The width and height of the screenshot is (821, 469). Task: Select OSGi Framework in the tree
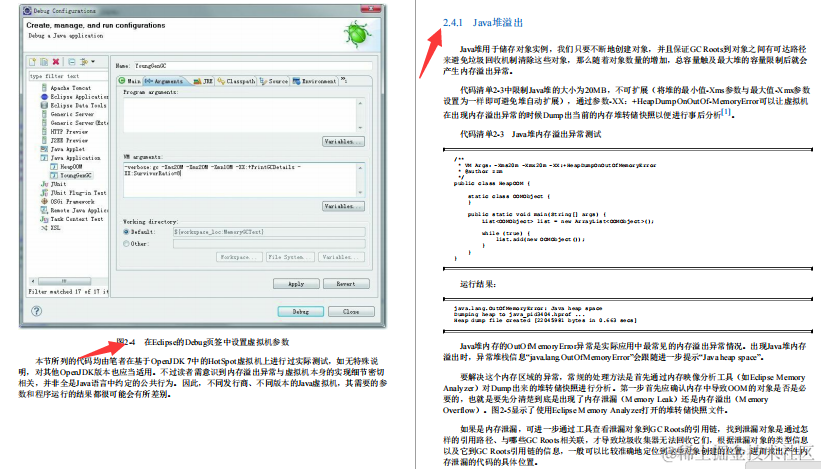(68, 202)
